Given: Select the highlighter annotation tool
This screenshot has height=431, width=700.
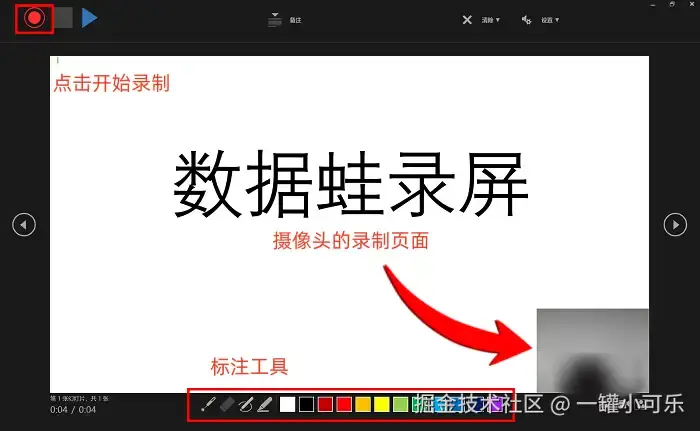Looking at the screenshot, I should (265, 404).
